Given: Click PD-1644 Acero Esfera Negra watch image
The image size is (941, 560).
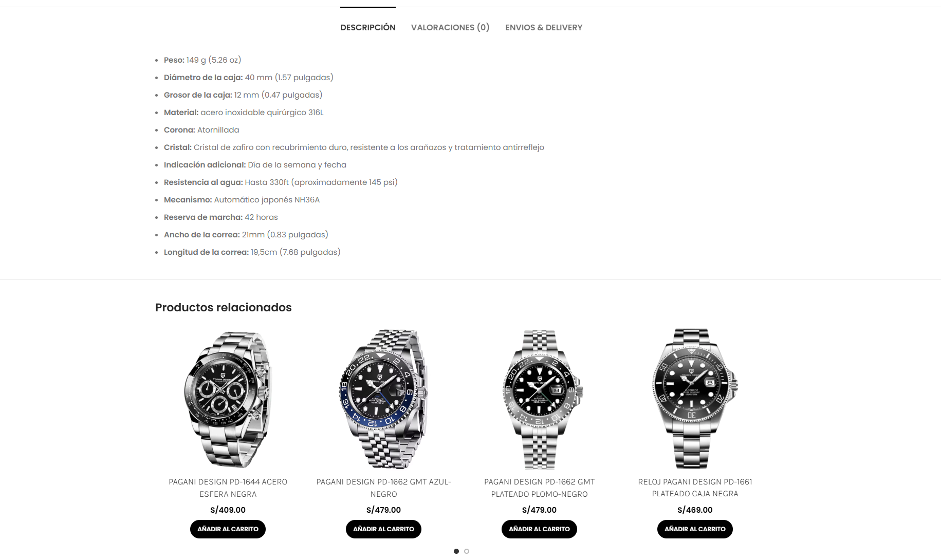Looking at the screenshot, I should pos(228,399).
